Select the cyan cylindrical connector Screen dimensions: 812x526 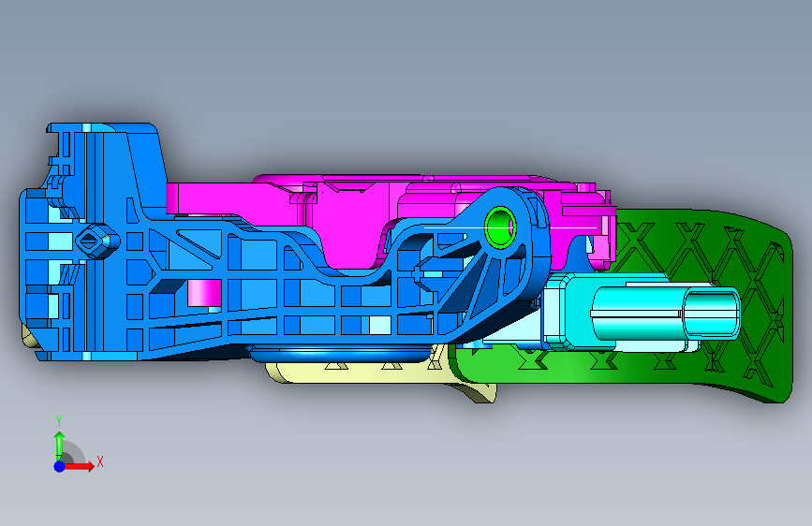(x=666, y=313)
